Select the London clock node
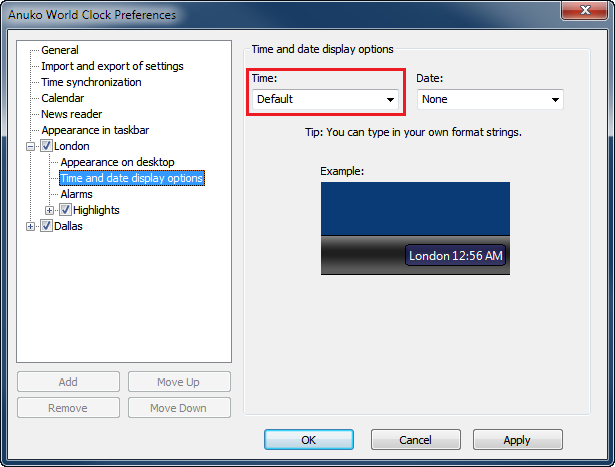615x467 pixels. click(71, 146)
